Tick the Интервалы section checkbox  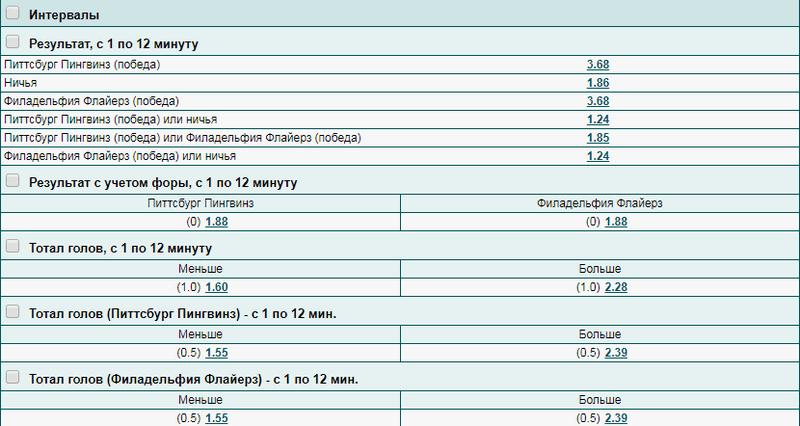[x=13, y=13]
